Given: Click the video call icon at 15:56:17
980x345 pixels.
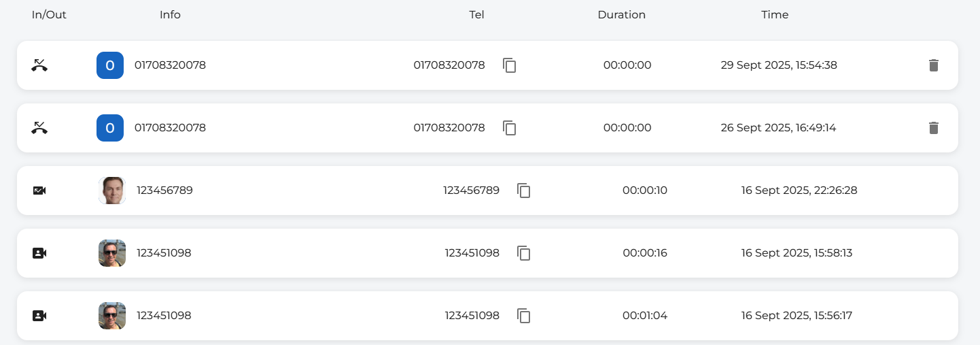Looking at the screenshot, I should click(x=39, y=316).
